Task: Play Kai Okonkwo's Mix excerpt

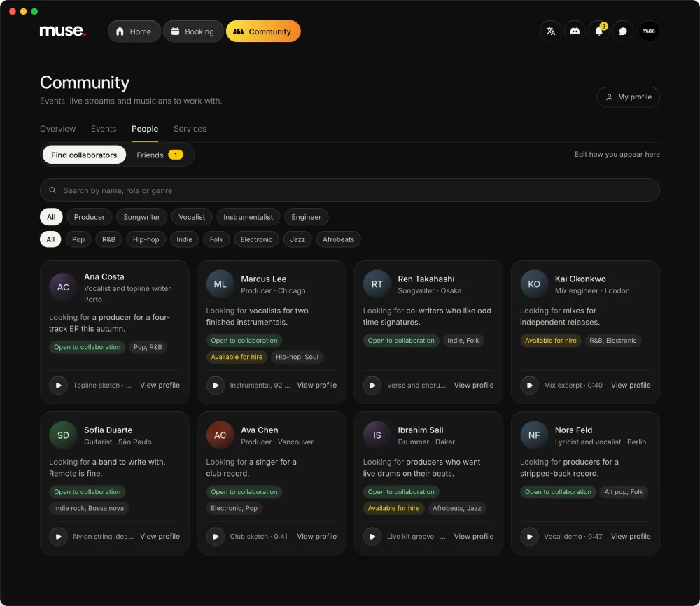Action: tap(529, 385)
